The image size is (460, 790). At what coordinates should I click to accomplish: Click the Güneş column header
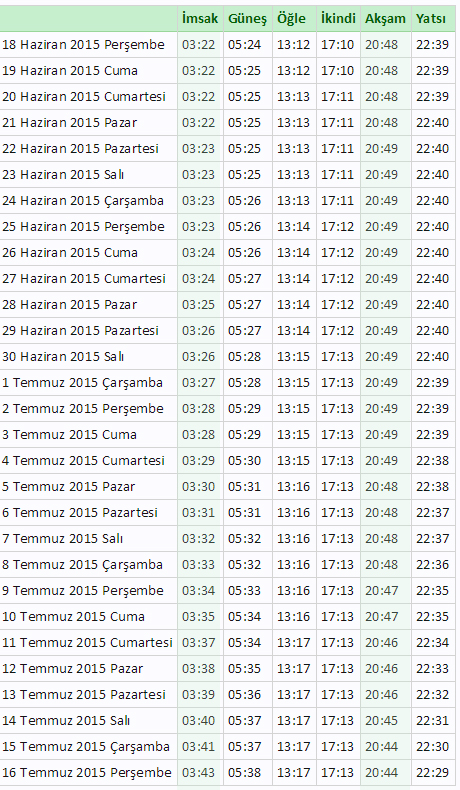(247, 19)
